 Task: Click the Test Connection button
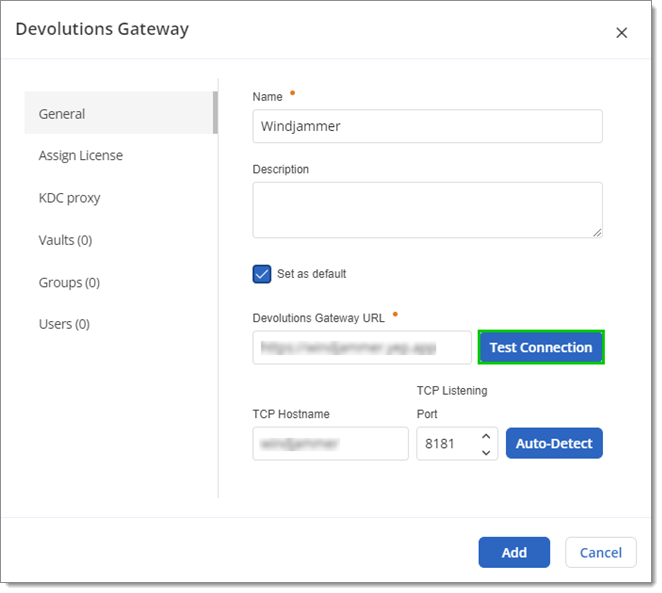click(541, 347)
